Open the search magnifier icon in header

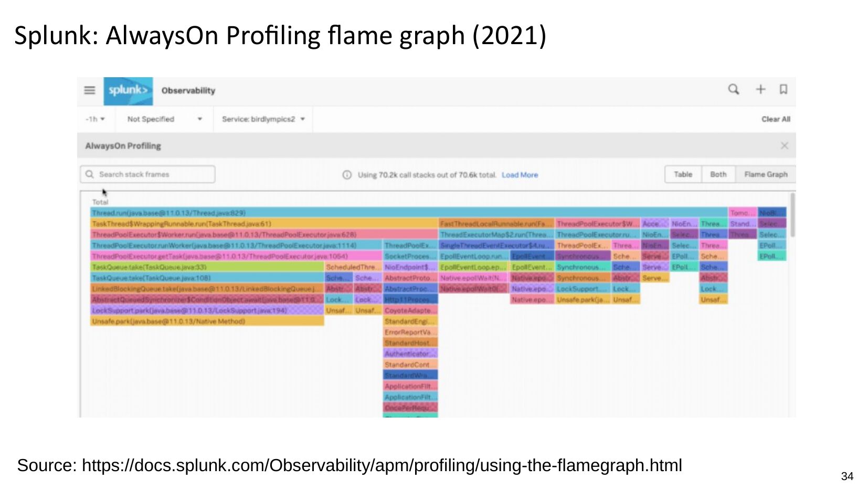point(733,90)
